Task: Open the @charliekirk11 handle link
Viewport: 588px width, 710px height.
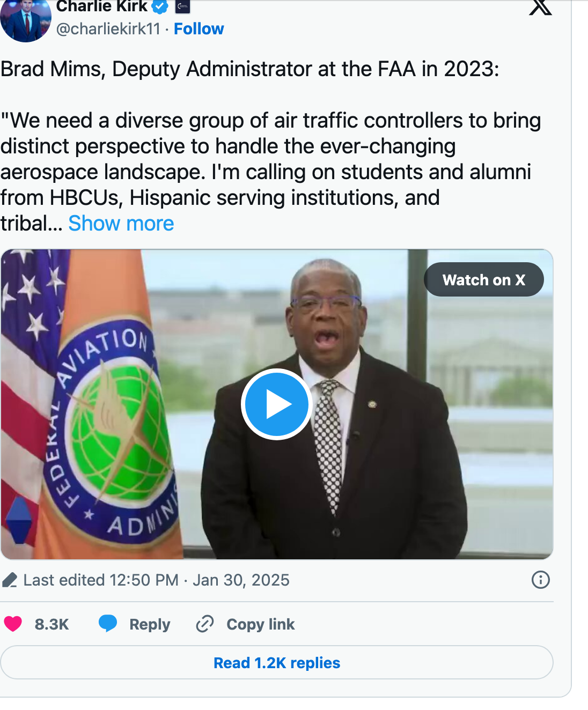Action: pos(108,29)
